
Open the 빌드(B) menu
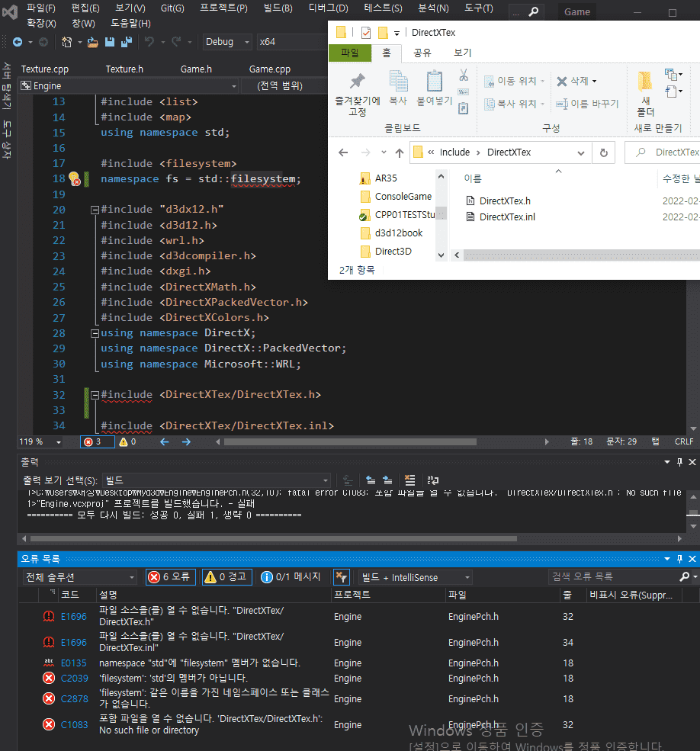[x=278, y=8]
